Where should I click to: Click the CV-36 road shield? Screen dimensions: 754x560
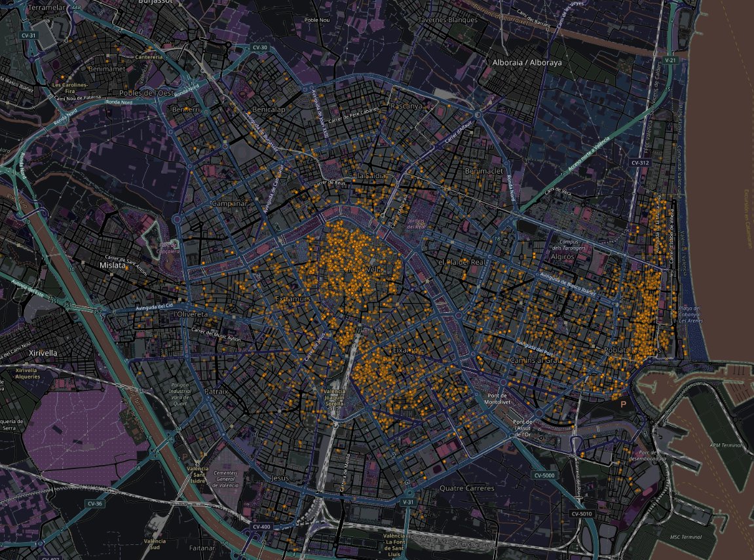[x=95, y=504]
